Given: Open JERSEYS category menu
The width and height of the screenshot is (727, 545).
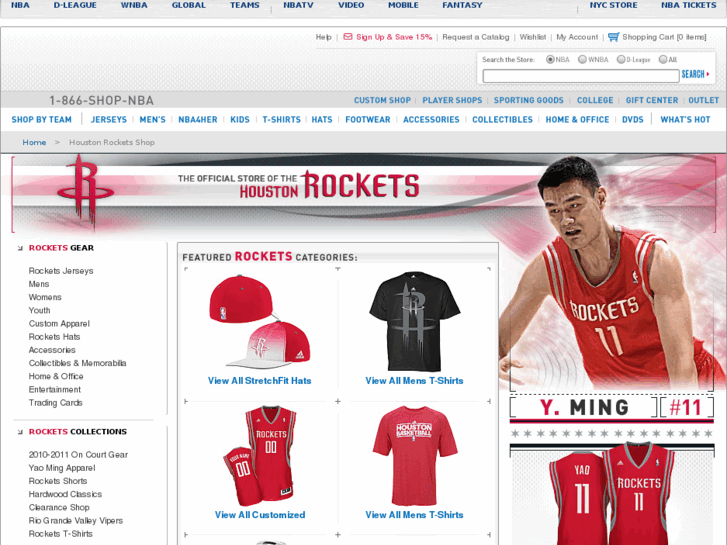Looking at the screenshot, I should (x=108, y=120).
